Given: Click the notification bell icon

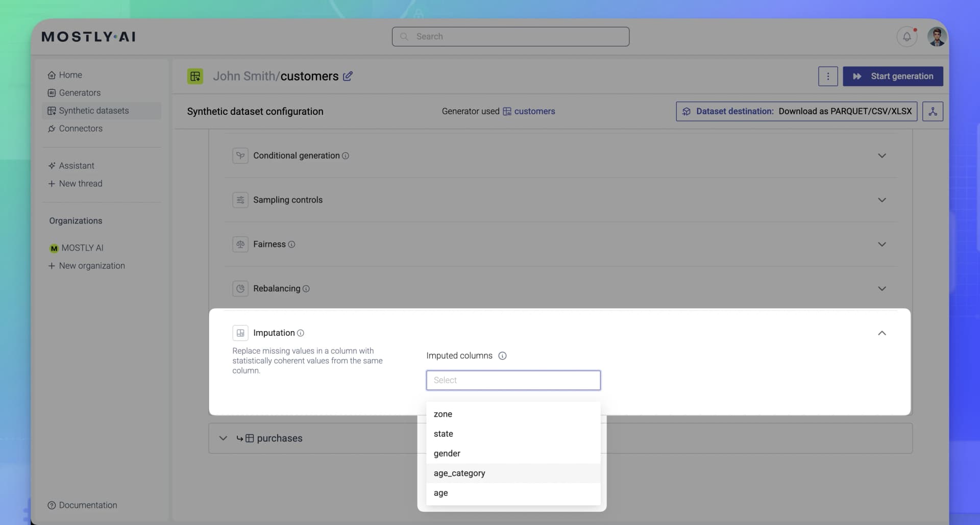Looking at the screenshot, I should pos(906,37).
